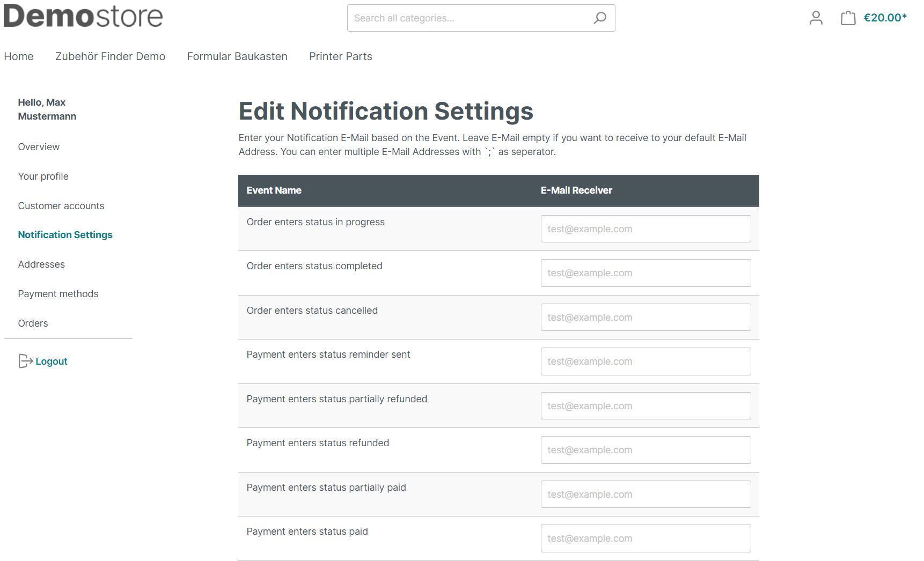The width and height of the screenshot is (924, 561).
Task: Open the shopping cart bag icon
Action: point(848,18)
